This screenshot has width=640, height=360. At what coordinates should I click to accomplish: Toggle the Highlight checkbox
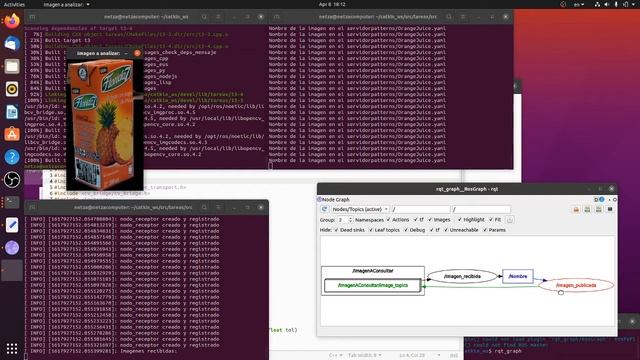[471, 220]
